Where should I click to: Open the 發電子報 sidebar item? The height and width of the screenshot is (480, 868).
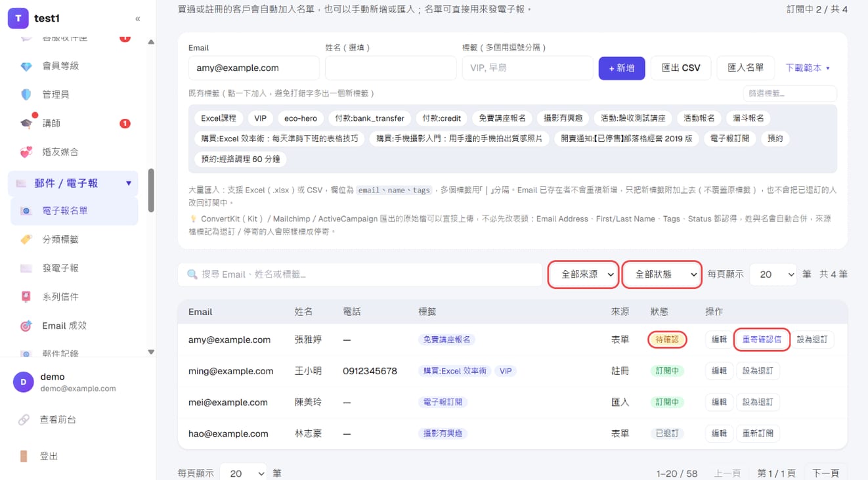(74, 268)
